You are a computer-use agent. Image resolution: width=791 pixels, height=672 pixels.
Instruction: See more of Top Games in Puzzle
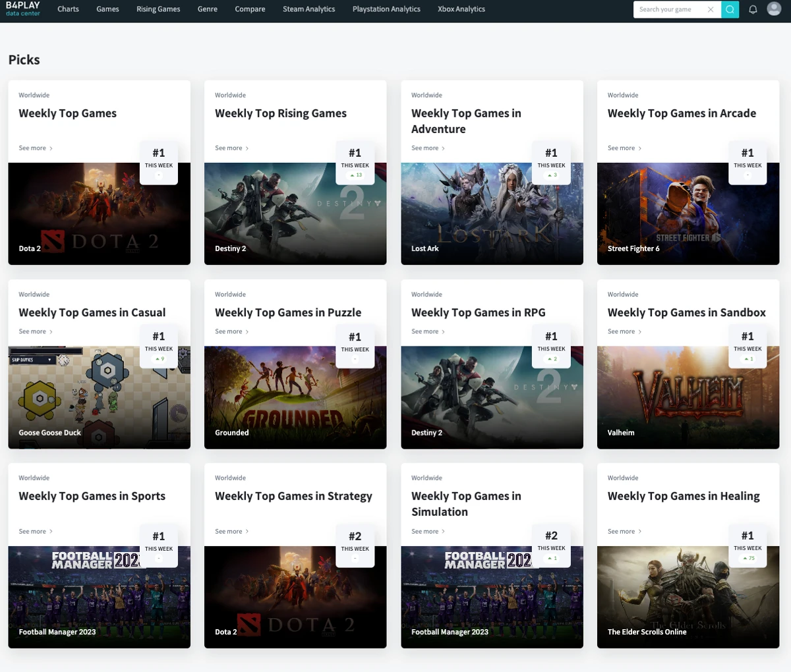pyautogui.click(x=232, y=331)
